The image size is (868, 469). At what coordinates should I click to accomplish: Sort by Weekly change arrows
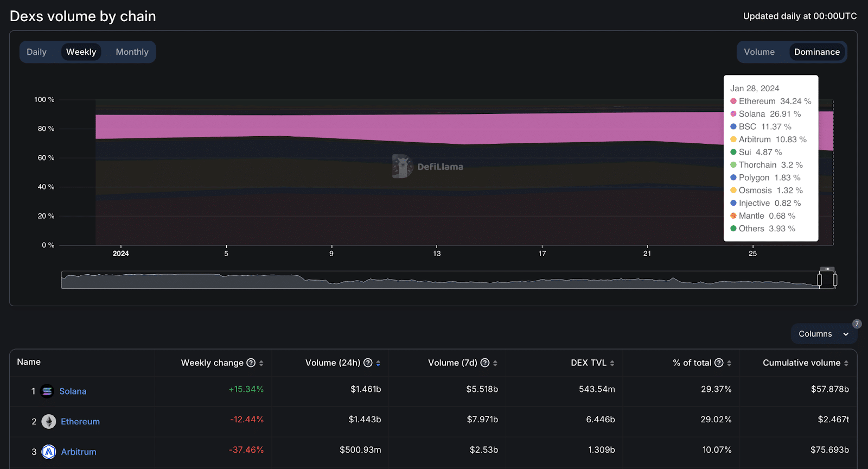pyautogui.click(x=261, y=363)
